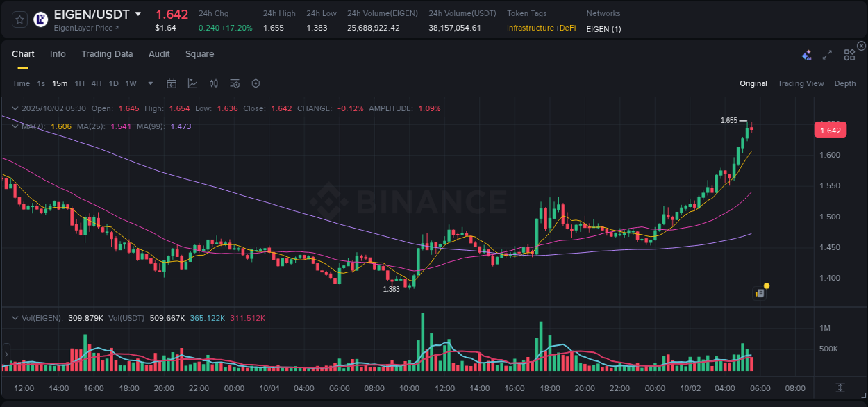Collapse the MA indicator row
This screenshot has height=407, width=868.
15,126
